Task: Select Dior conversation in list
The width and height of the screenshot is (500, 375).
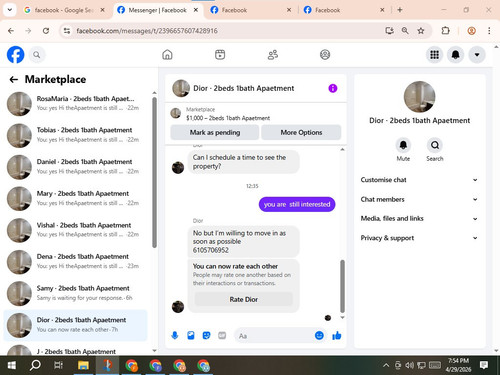Action: [x=75, y=325]
